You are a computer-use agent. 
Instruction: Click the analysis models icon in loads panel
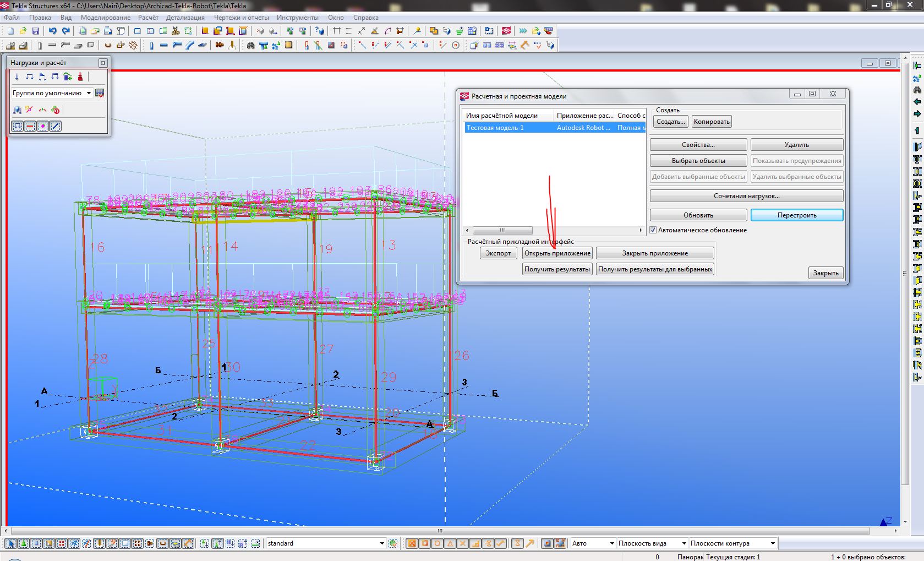tap(17, 110)
